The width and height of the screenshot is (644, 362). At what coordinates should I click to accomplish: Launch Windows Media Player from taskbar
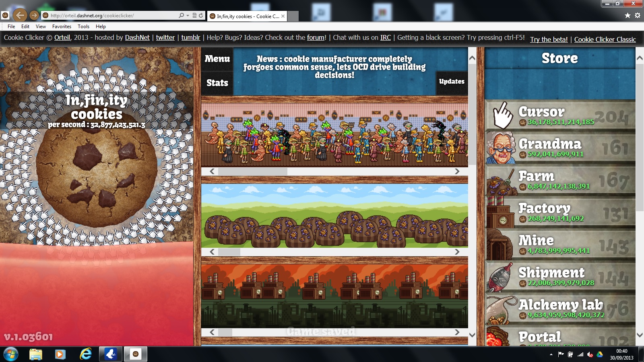tap(60, 354)
